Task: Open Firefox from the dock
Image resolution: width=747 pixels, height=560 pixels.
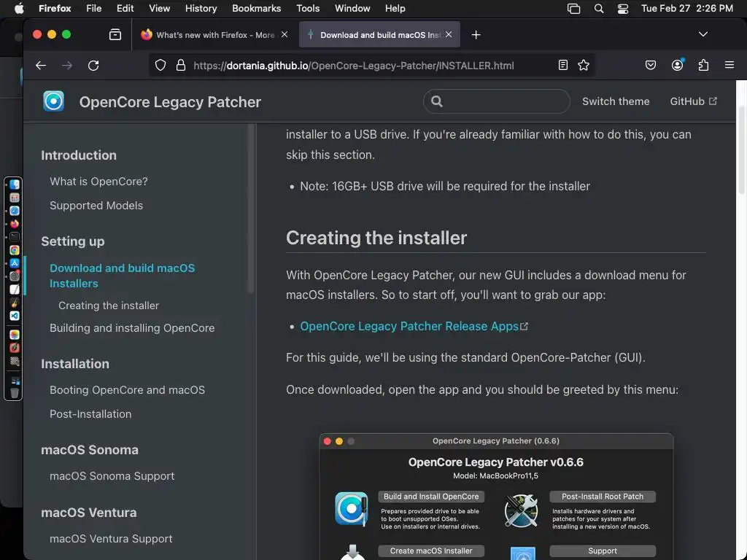Action: click(x=15, y=224)
